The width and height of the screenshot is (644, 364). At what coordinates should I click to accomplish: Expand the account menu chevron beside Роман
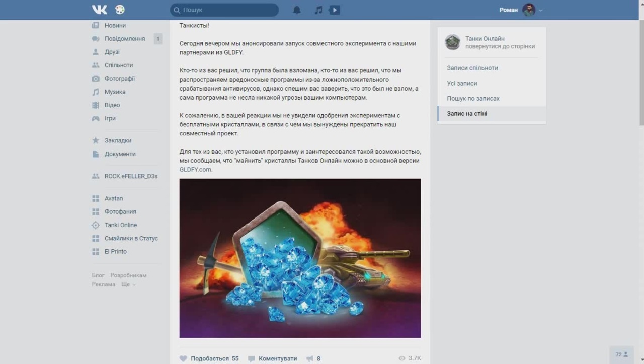(x=541, y=10)
